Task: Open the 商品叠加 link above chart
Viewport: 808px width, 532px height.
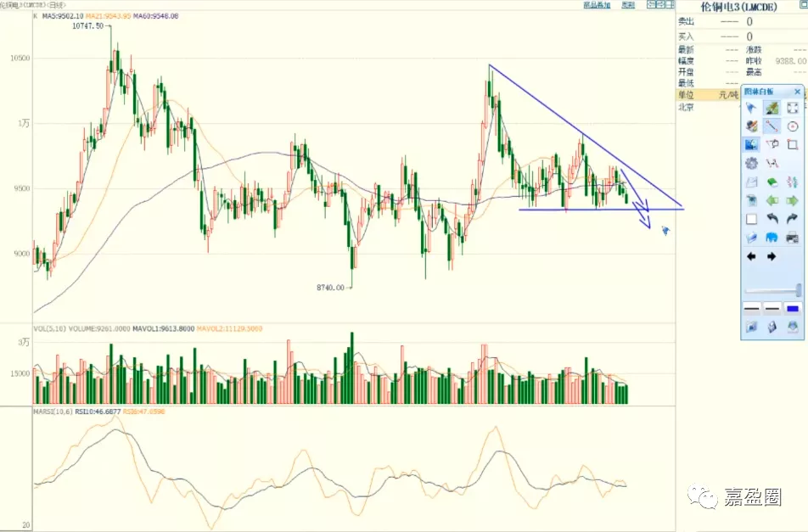Action: tap(597, 5)
